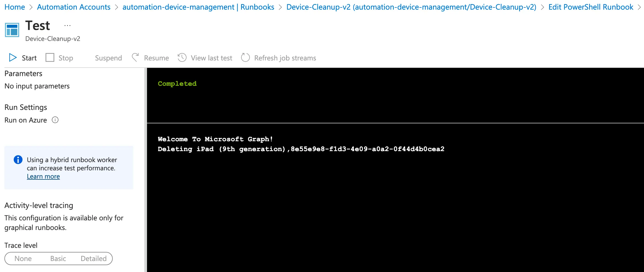Click chevron after Home breadcrumb
Screen dimensions: 644x272
pyautogui.click(x=31, y=7)
